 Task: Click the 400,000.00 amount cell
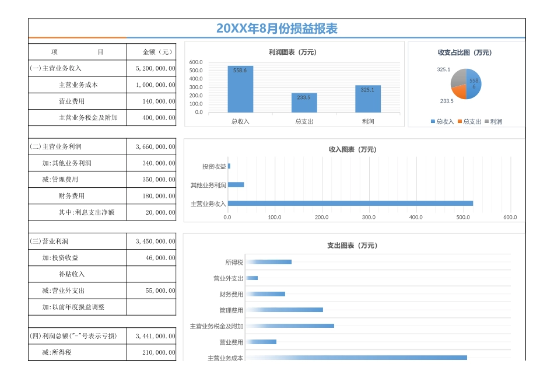(x=151, y=117)
